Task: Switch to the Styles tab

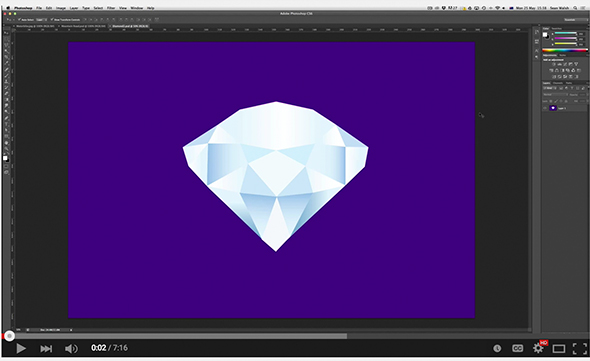Action: [563, 55]
